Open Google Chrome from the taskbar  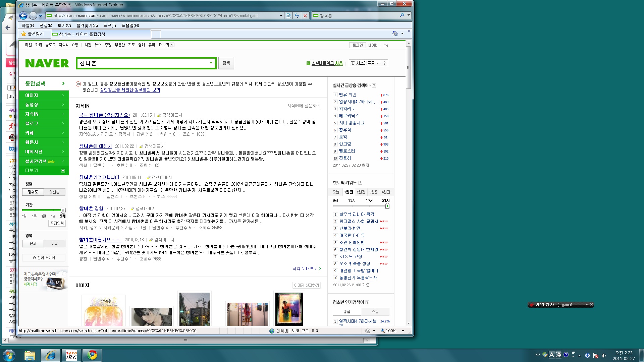click(92, 355)
